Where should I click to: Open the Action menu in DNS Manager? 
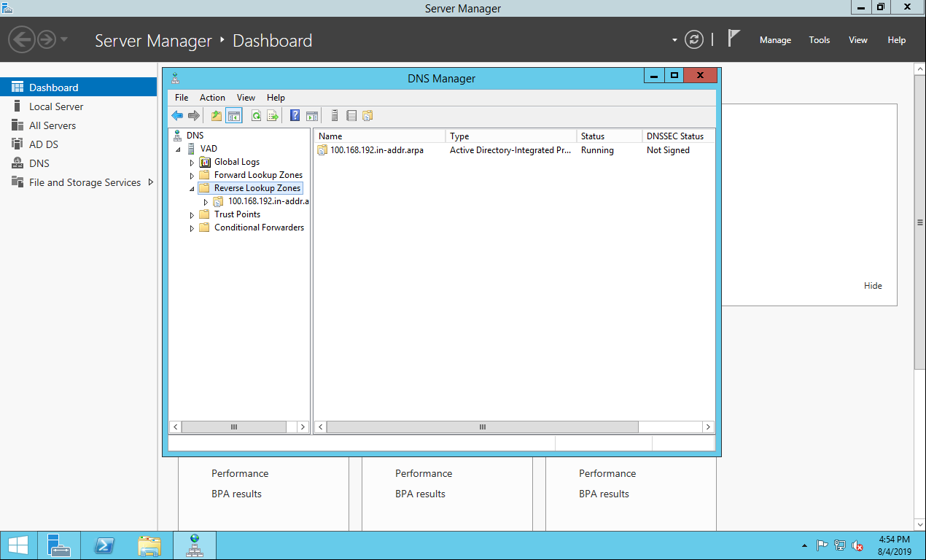pyautogui.click(x=212, y=98)
